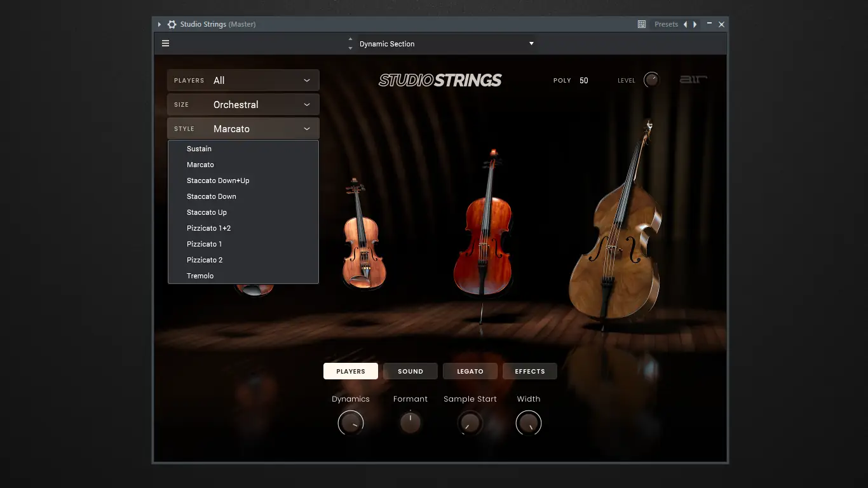Image resolution: width=868 pixels, height=488 pixels.
Task: Click the violin instrument image
Action: pos(364,234)
